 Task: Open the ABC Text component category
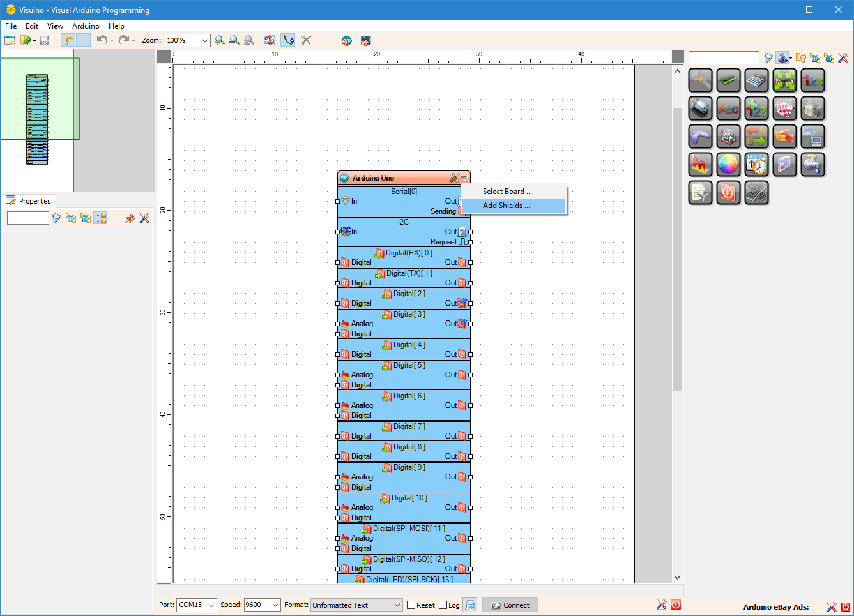click(729, 109)
